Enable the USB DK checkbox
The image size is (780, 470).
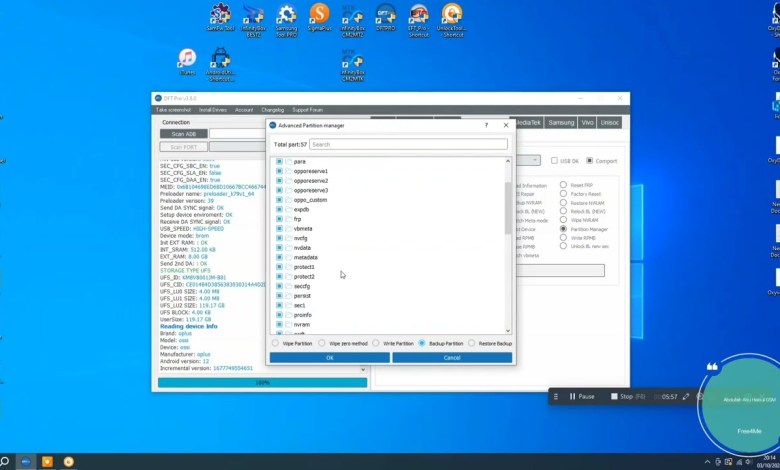(x=554, y=161)
